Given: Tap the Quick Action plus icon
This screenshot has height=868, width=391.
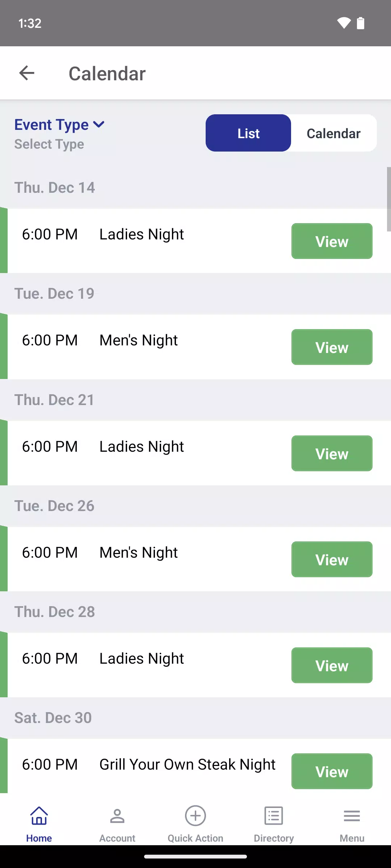Looking at the screenshot, I should [x=195, y=816].
